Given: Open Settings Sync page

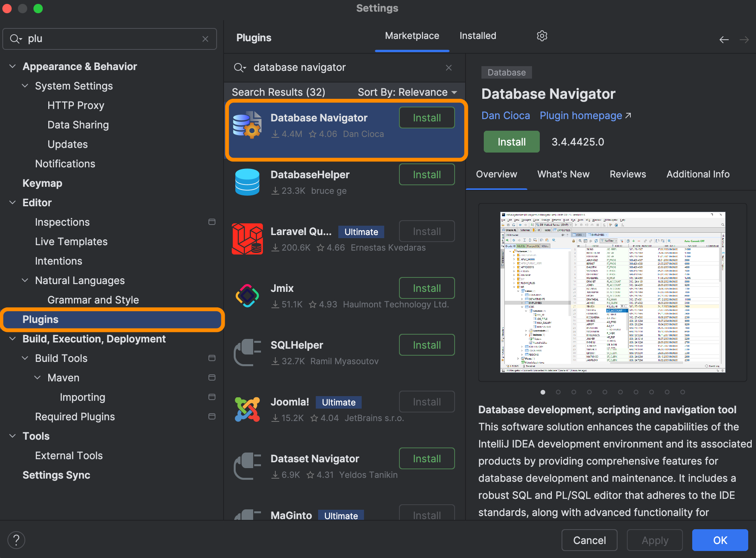Looking at the screenshot, I should pyautogui.click(x=56, y=475).
